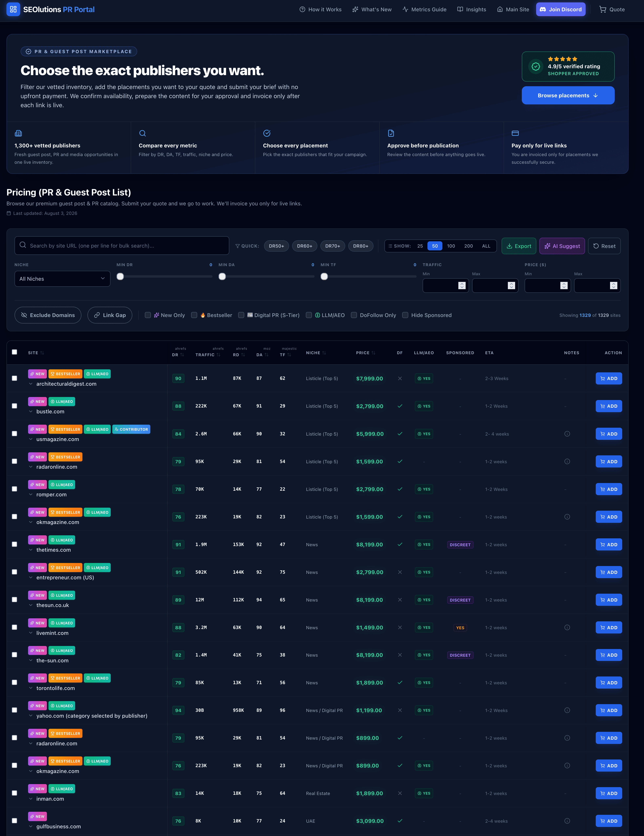Reset all filters
644x836 pixels.
tap(604, 246)
